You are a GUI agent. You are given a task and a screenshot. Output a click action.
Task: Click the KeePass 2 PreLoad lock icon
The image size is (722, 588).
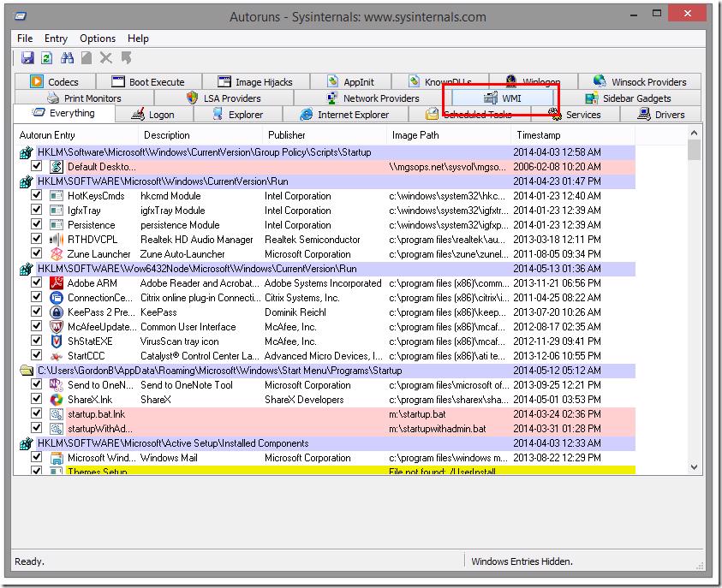[x=57, y=312]
